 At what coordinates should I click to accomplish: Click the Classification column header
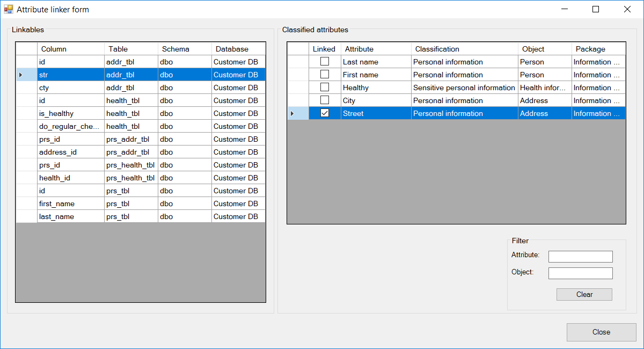(x=464, y=49)
